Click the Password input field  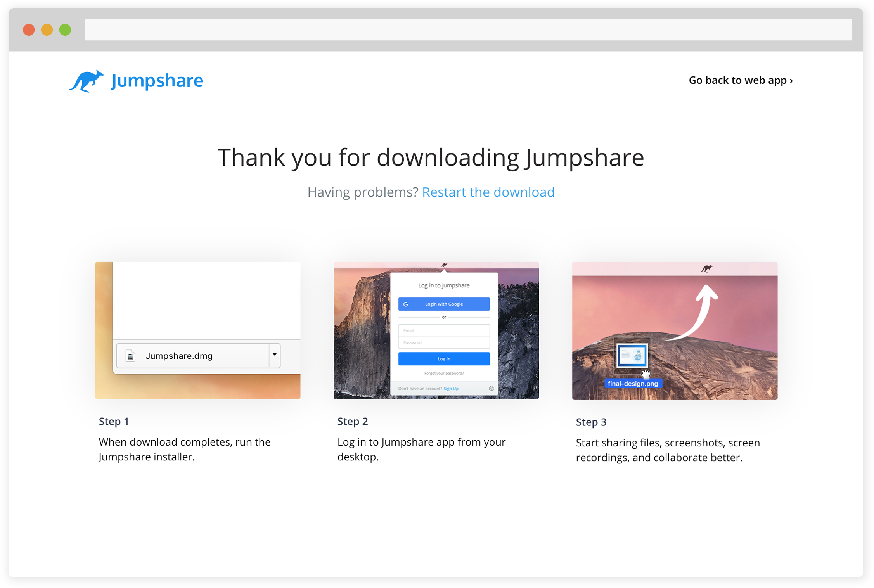pyautogui.click(x=444, y=342)
